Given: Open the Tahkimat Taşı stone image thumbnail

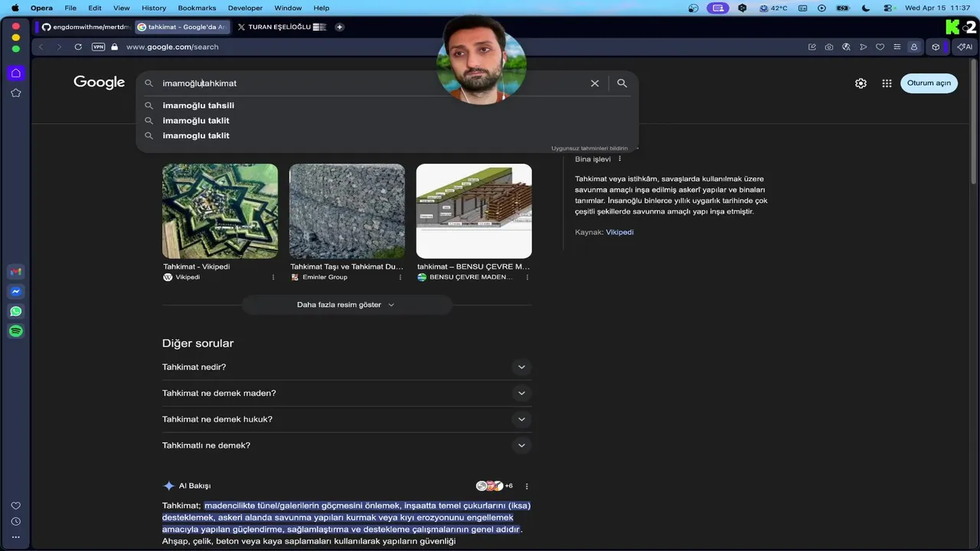Looking at the screenshot, I should pyautogui.click(x=347, y=211).
